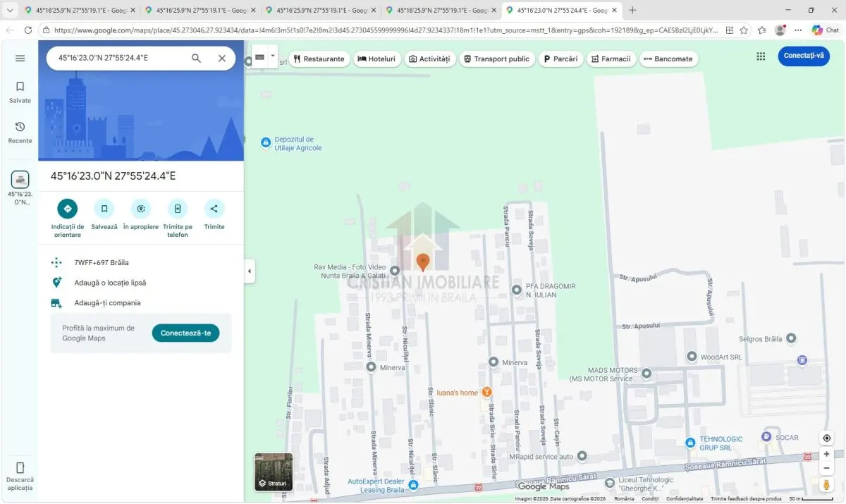Open Rav Media Foto Video marker
846x504 pixels.
[x=395, y=271]
